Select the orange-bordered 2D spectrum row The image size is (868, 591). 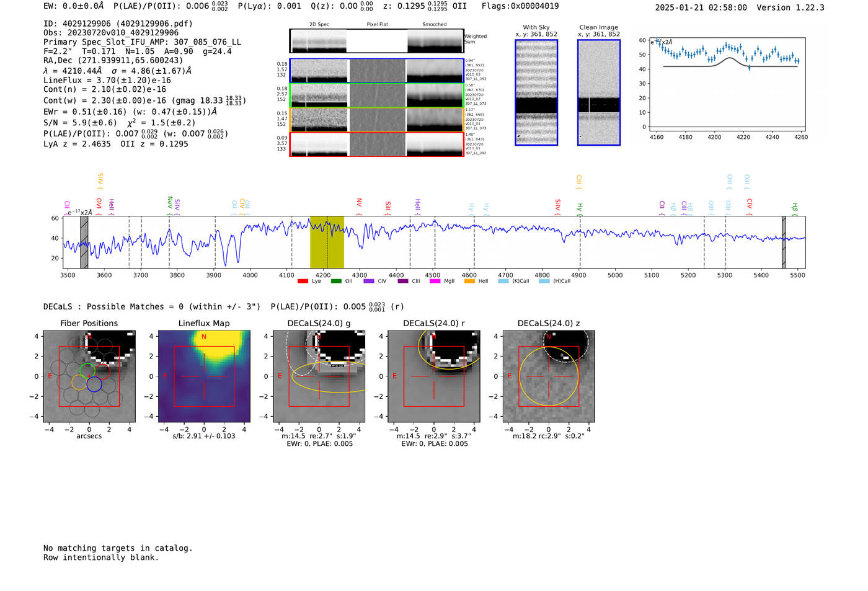(x=377, y=120)
